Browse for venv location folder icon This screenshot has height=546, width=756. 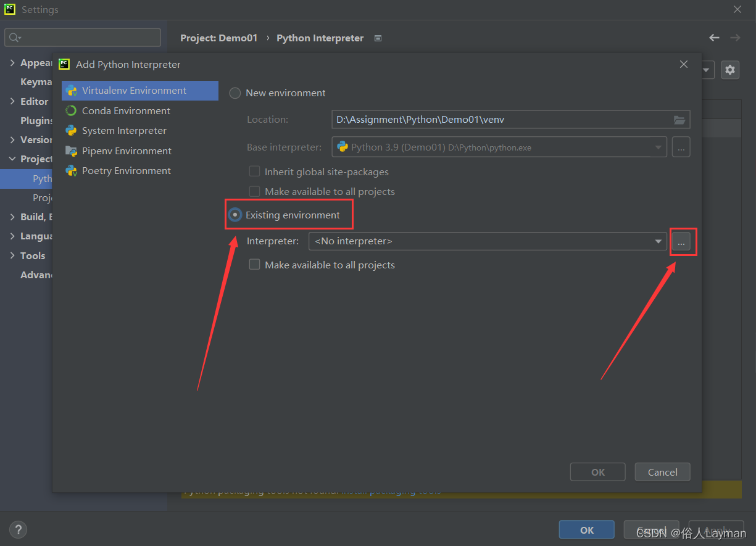(679, 120)
